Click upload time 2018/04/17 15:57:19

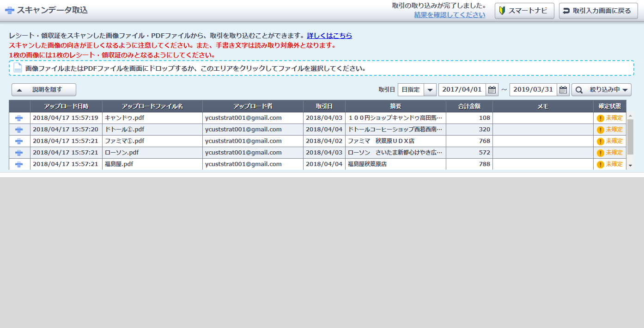(66, 118)
